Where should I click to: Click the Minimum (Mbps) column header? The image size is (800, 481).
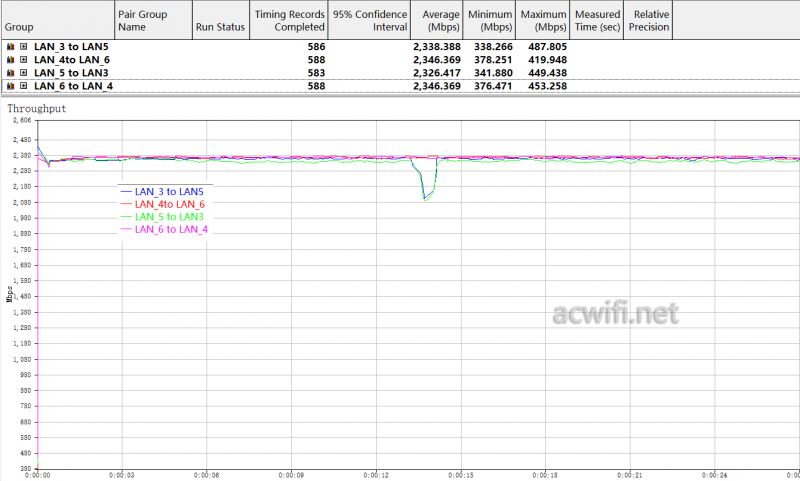click(x=489, y=20)
